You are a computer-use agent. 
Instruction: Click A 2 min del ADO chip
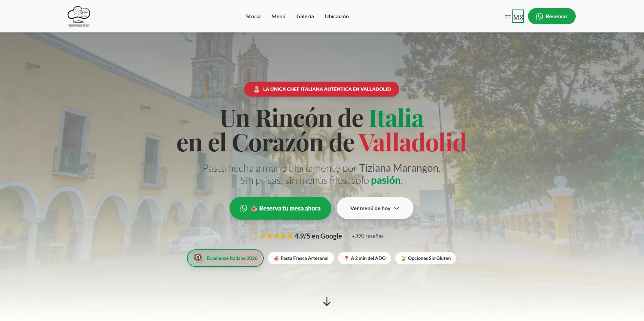tap(365, 258)
